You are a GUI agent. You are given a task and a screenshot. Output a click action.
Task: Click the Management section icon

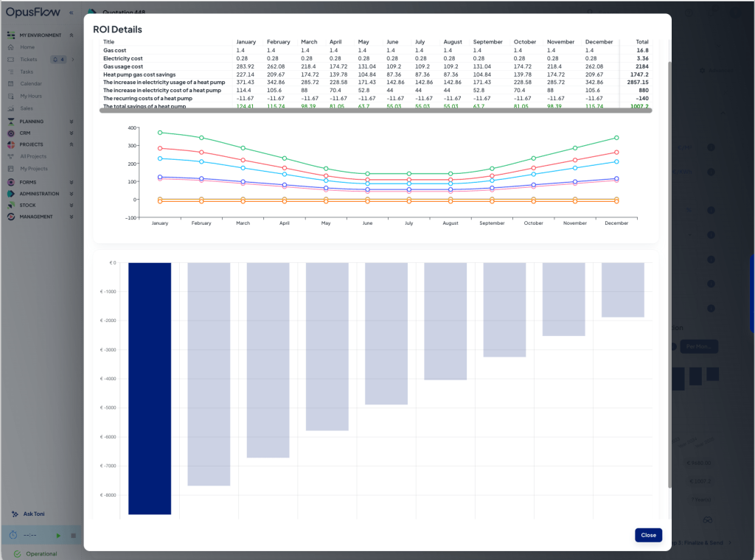coord(11,217)
